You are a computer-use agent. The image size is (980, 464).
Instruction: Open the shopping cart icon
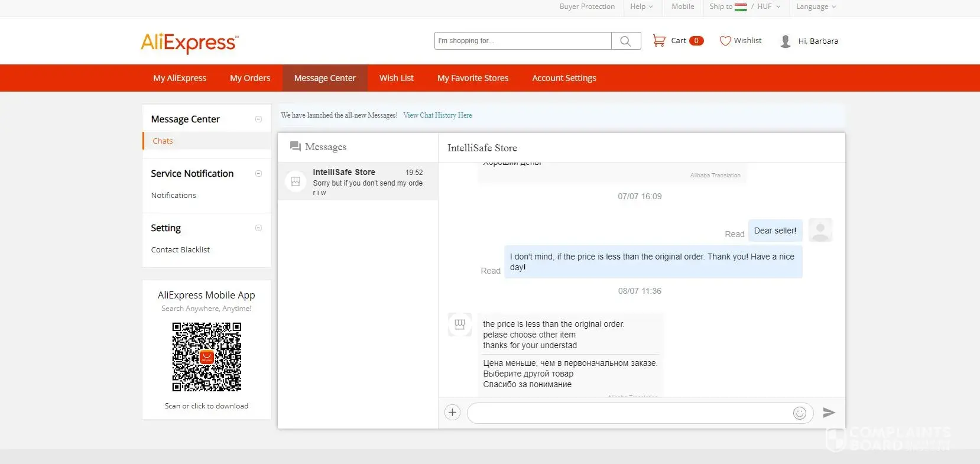coord(658,41)
